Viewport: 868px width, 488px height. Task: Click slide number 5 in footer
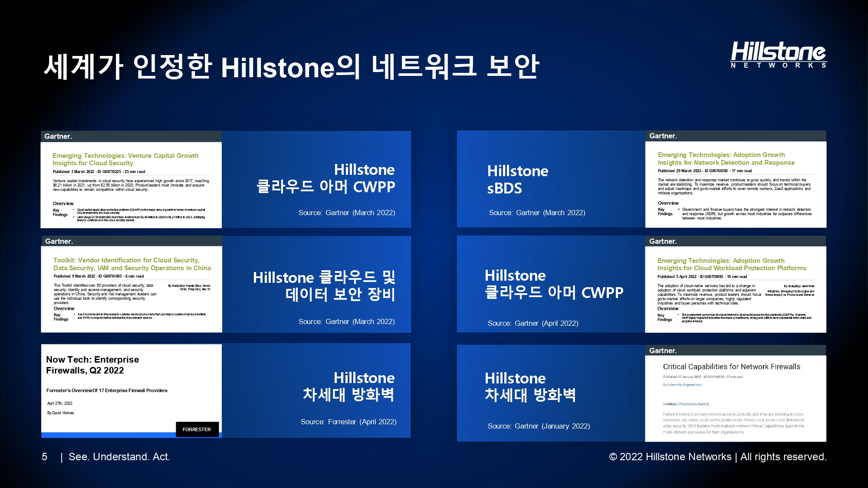click(x=44, y=457)
